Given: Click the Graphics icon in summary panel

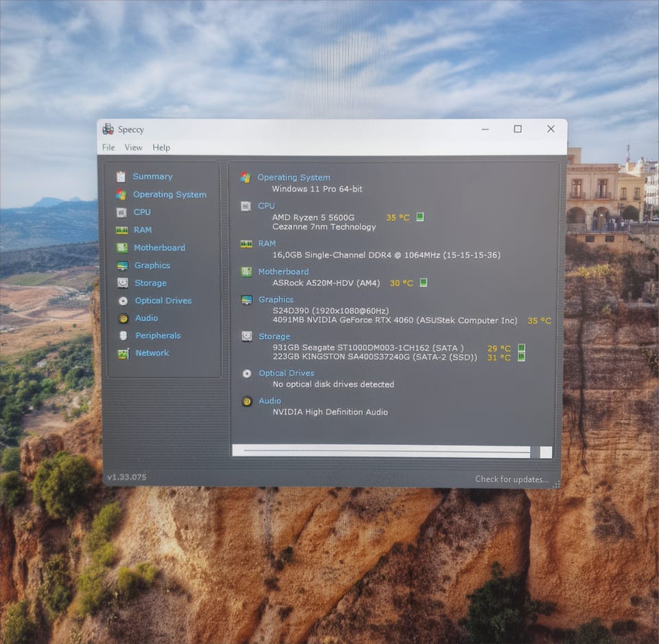Looking at the screenshot, I should coord(246,300).
